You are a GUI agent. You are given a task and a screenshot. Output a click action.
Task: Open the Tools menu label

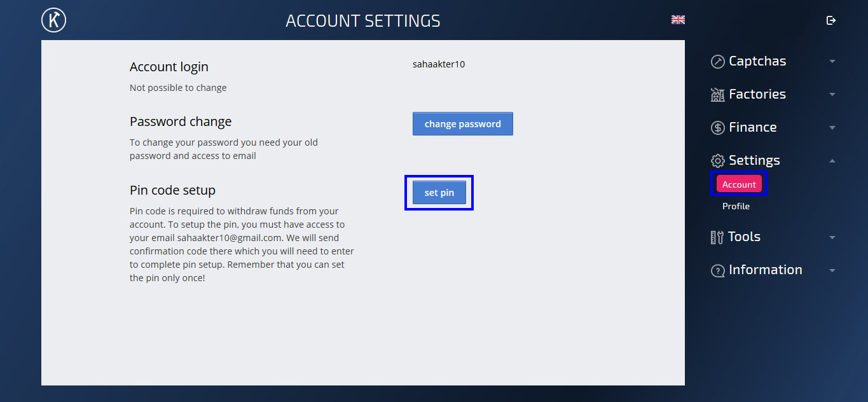coord(745,237)
